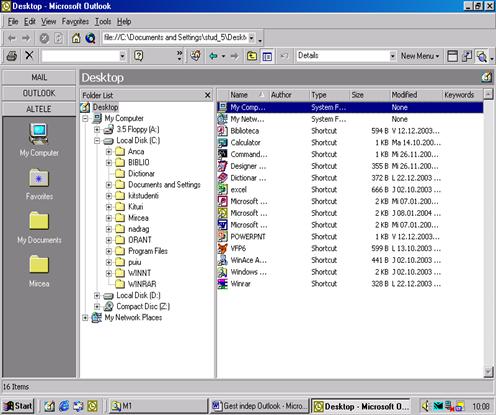Screen dimensions: 496x415
Task: Click the Delete X toolbar icon
Action: [x=29, y=55]
